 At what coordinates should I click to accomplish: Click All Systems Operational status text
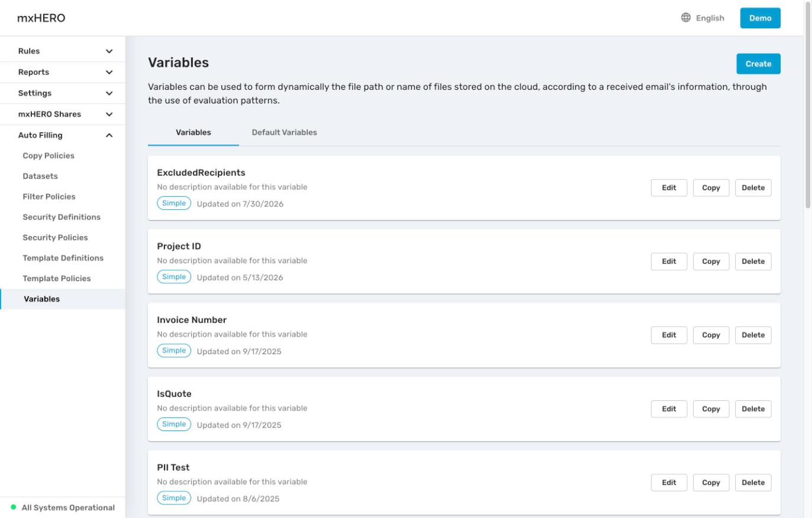click(x=68, y=507)
